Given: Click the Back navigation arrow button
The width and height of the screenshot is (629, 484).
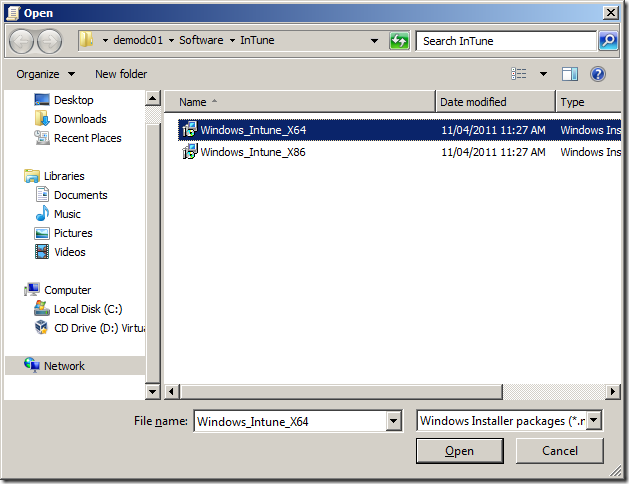Looking at the screenshot, I should (x=22, y=41).
